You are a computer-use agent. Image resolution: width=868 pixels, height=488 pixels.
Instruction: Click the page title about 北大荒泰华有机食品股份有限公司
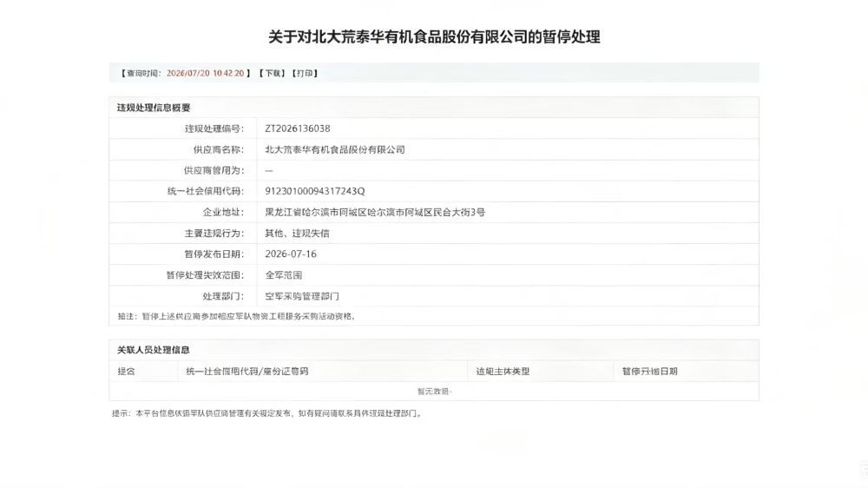pos(434,37)
